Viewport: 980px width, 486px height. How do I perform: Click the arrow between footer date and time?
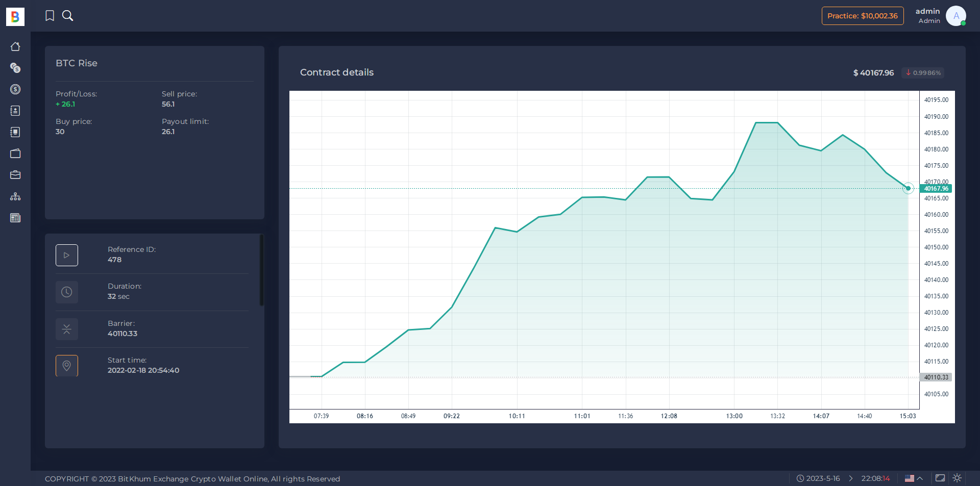(x=851, y=478)
